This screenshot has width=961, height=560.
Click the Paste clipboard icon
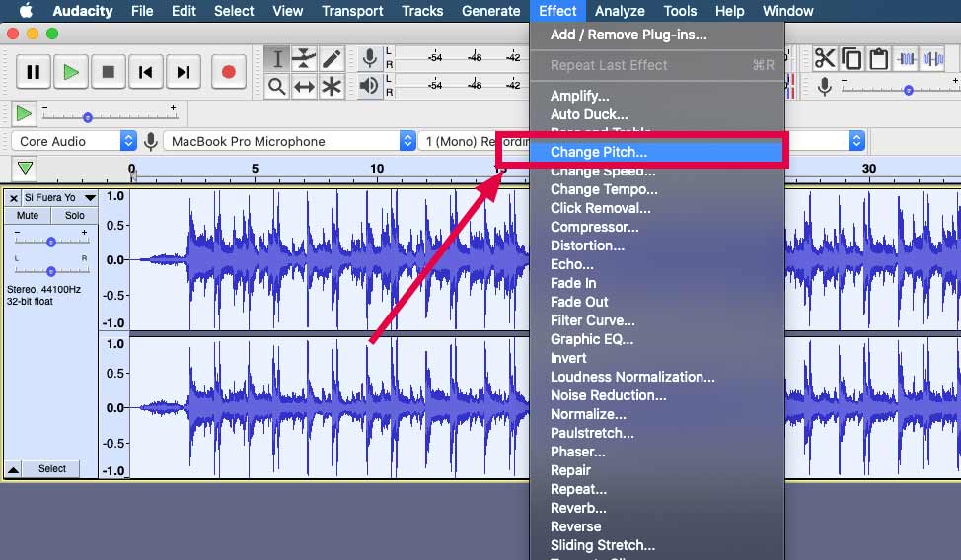click(x=879, y=59)
